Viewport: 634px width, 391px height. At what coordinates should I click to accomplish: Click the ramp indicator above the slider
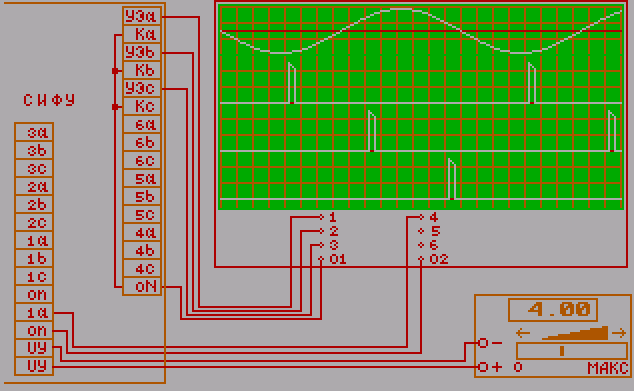click(575, 333)
